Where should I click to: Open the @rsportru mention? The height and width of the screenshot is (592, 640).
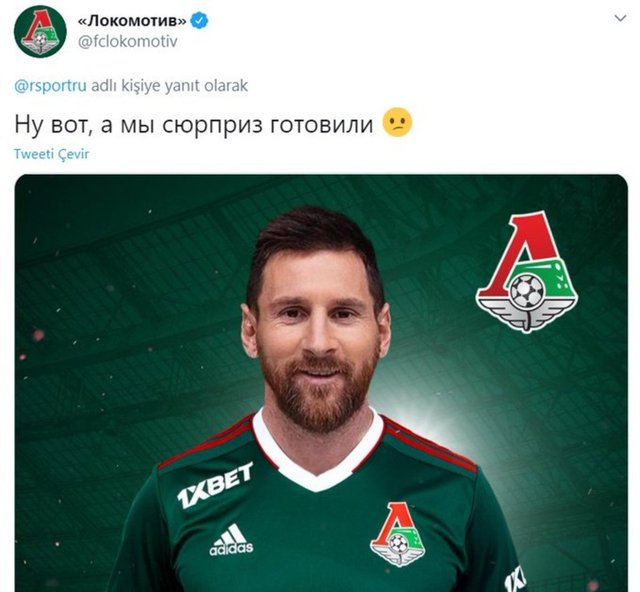50,86
